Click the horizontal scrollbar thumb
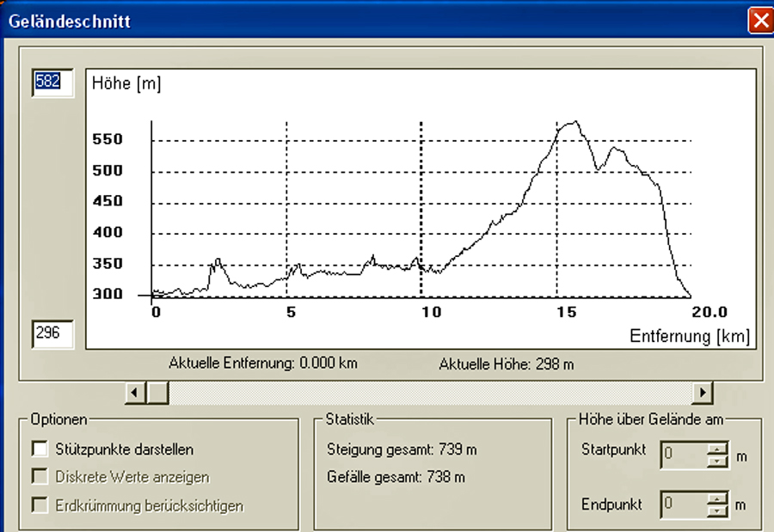This screenshot has width=774, height=532. [157, 393]
